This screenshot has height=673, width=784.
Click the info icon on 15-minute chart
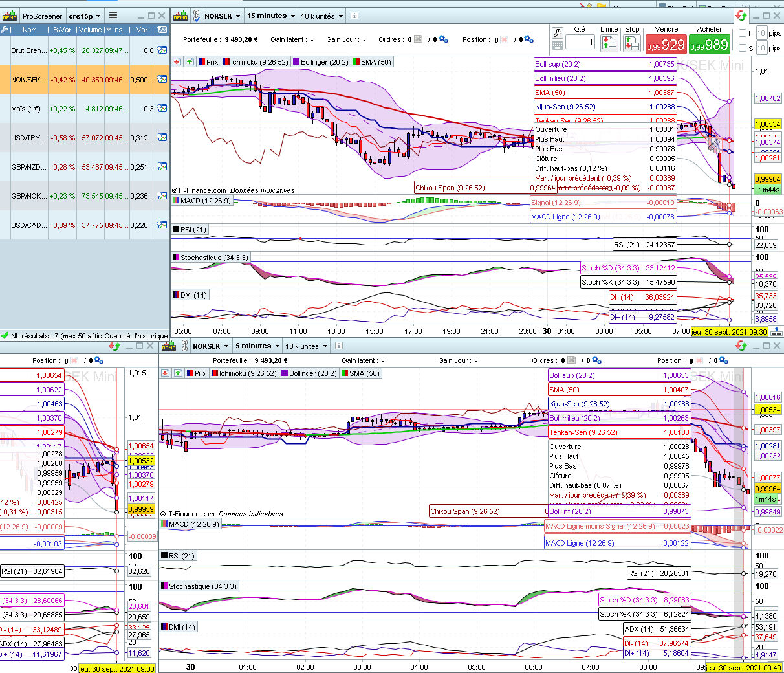pyautogui.click(x=354, y=16)
